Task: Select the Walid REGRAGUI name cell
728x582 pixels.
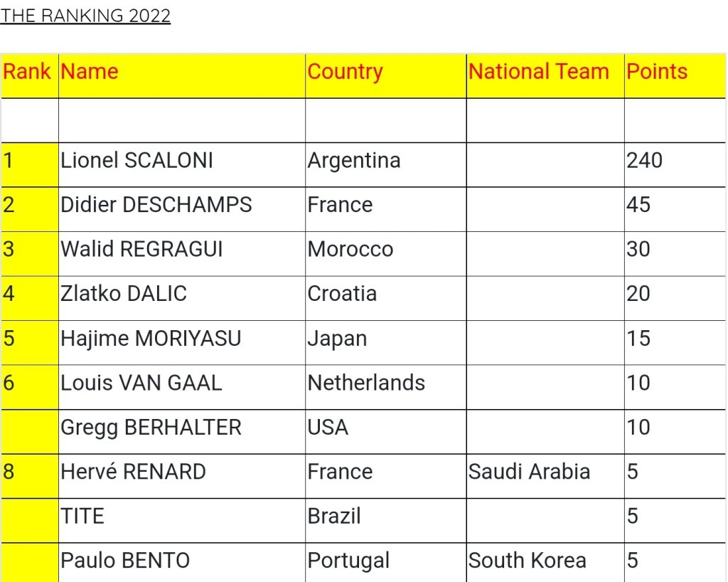Action: click(141, 250)
